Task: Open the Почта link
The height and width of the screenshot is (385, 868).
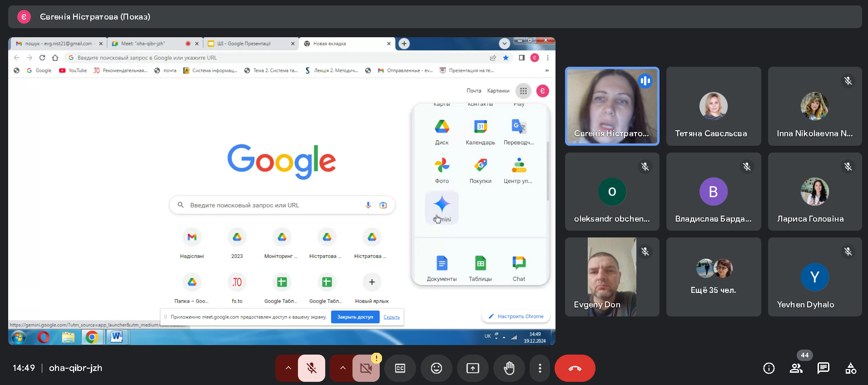Action: click(474, 91)
